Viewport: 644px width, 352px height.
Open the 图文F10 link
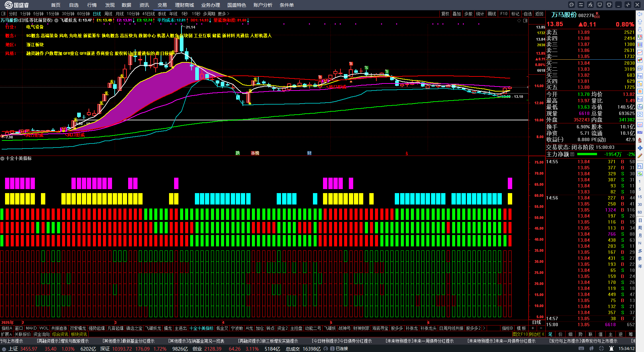[x=520, y=334]
